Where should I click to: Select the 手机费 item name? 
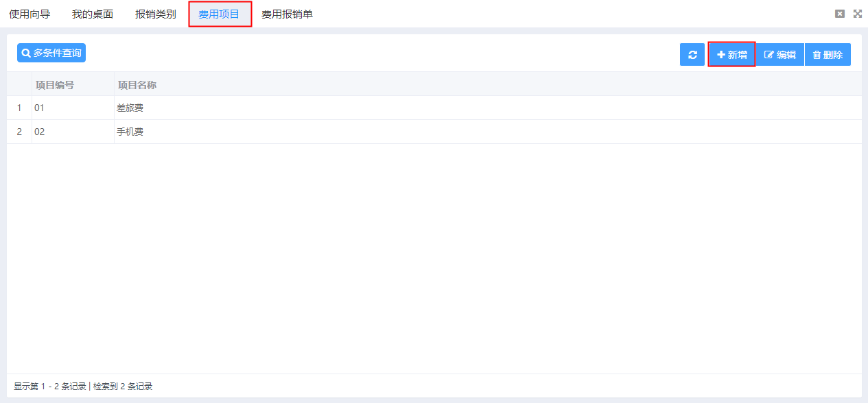coord(130,132)
